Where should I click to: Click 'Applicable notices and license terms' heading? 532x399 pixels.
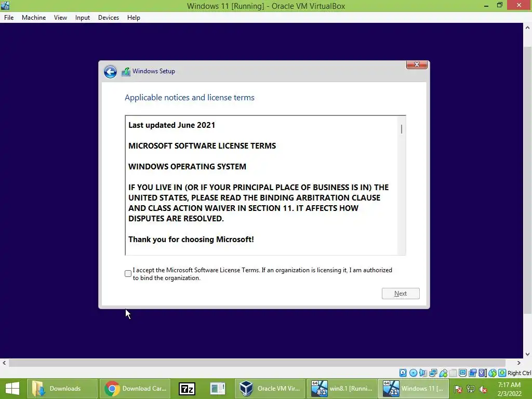[x=189, y=98]
